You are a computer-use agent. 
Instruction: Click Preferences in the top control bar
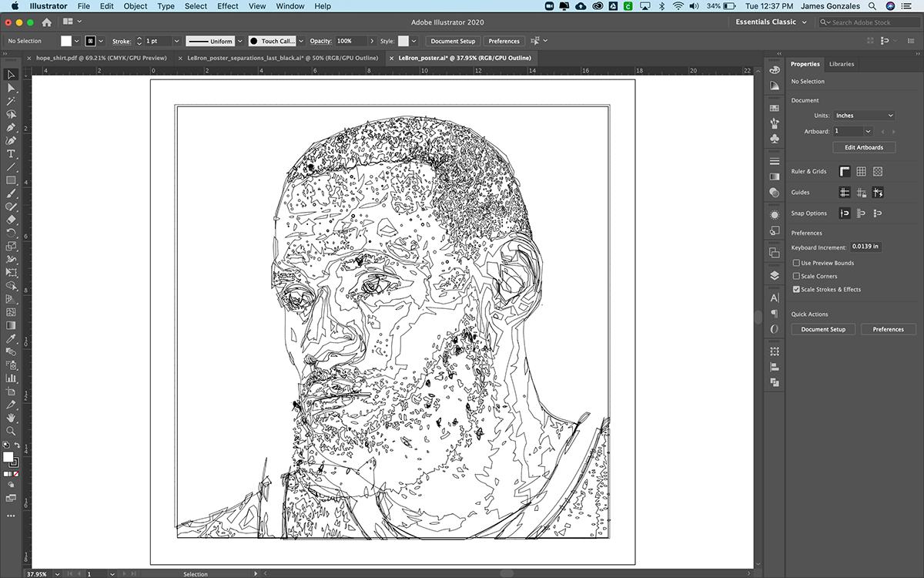pyautogui.click(x=504, y=41)
